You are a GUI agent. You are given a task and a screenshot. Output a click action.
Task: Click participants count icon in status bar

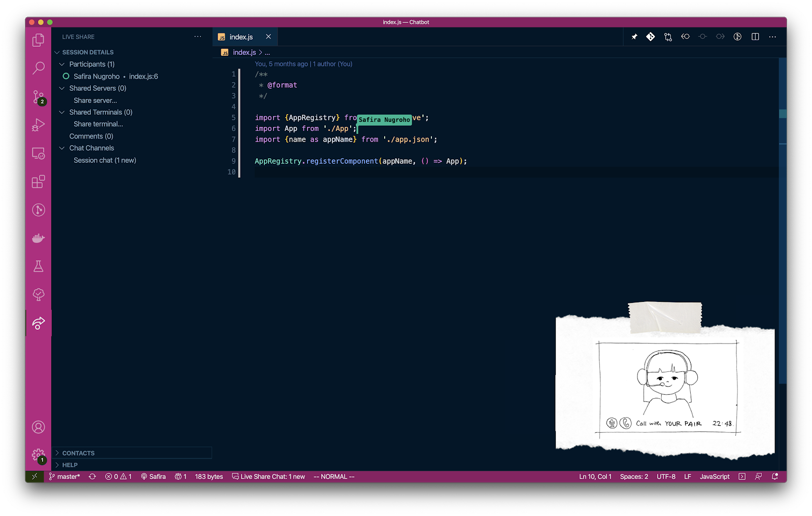181,476
